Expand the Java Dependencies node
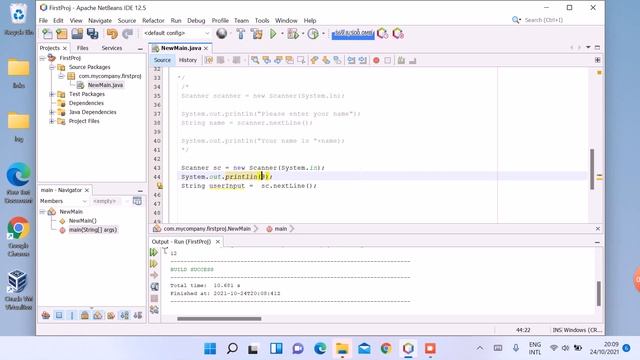Viewport: 640px width, 360px height. (52, 112)
